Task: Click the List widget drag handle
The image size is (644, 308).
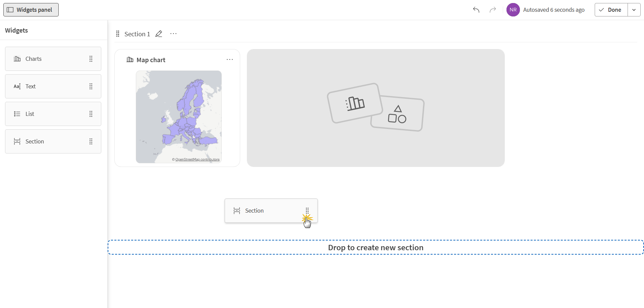Action: [x=91, y=114]
